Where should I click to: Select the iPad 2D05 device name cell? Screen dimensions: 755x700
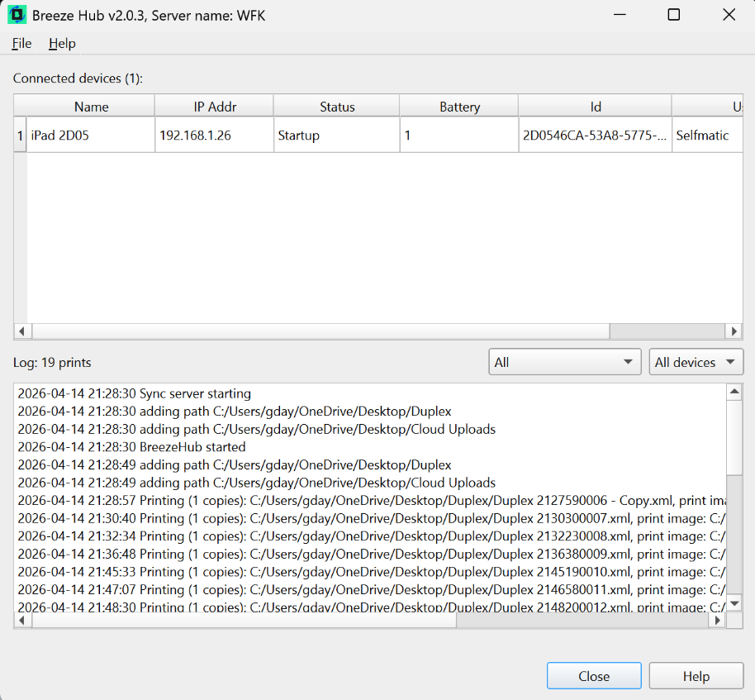91,136
